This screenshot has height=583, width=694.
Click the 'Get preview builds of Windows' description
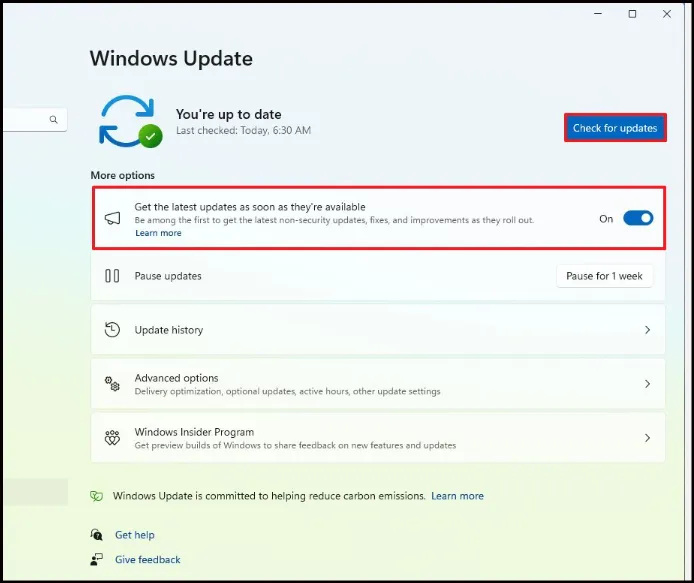click(x=295, y=445)
